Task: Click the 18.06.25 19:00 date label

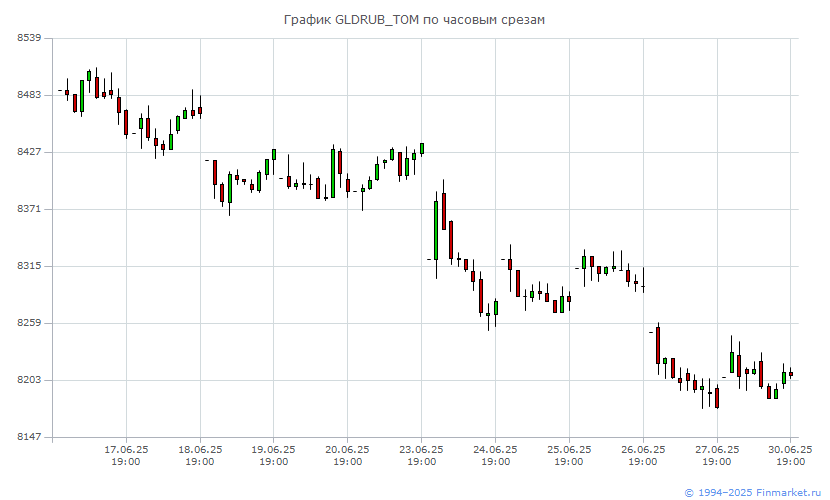Action: (200, 456)
